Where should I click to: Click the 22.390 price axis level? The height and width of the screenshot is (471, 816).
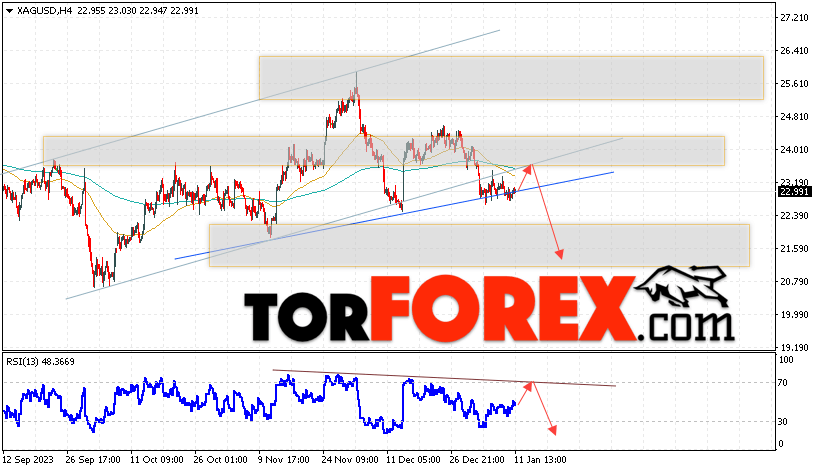tap(794, 215)
